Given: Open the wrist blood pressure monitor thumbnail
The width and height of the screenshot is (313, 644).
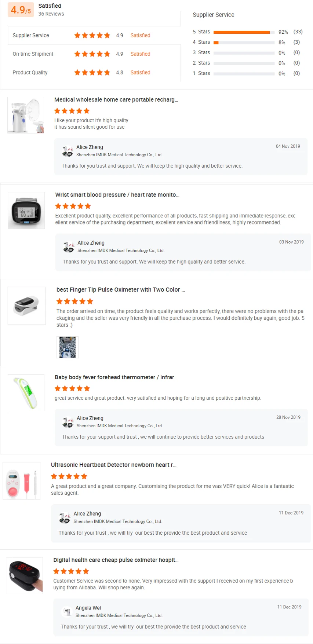Looking at the screenshot, I should click(26, 211).
